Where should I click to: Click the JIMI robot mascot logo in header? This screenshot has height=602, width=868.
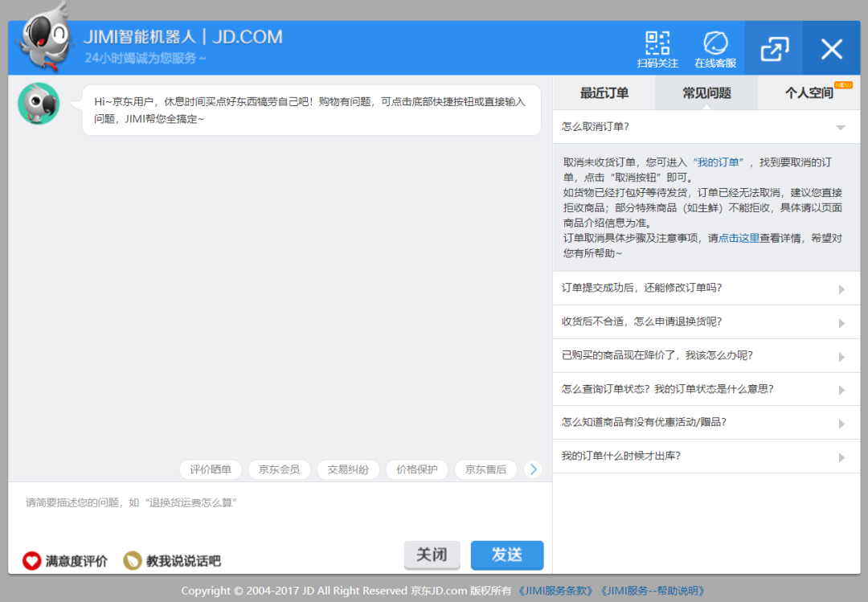tap(45, 39)
